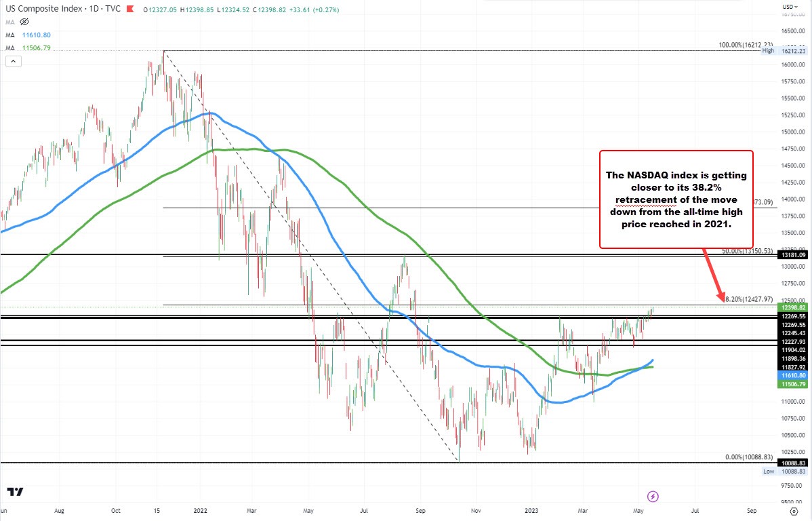Click the green MA axis label 11506.79
Image resolution: width=812 pixels, height=521 pixels.
[x=793, y=383]
